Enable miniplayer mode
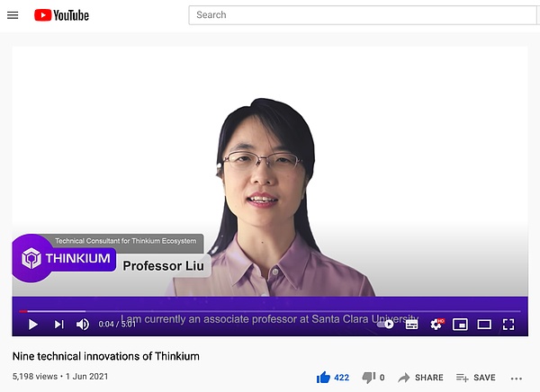The width and height of the screenshot is (540, 392). 460,325
